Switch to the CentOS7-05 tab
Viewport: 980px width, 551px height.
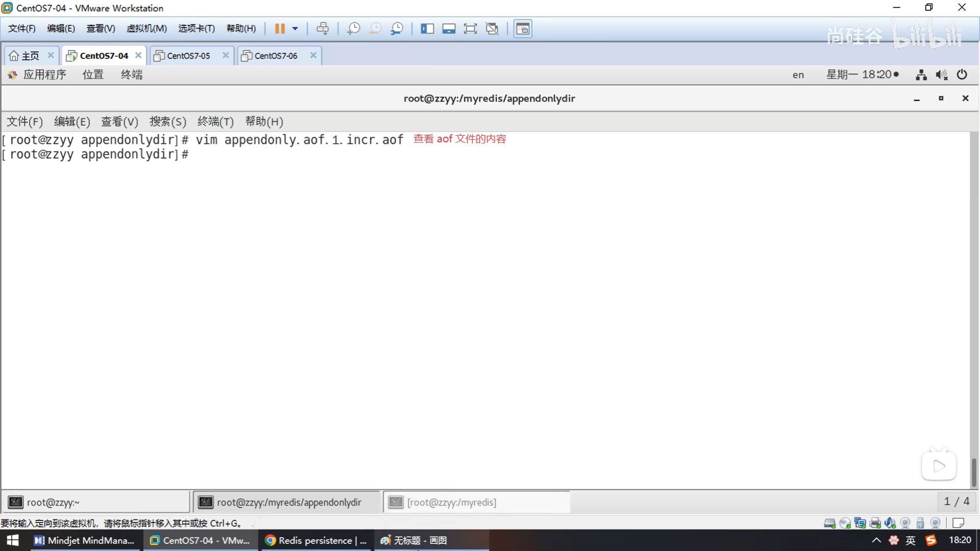tap(188, 56)
